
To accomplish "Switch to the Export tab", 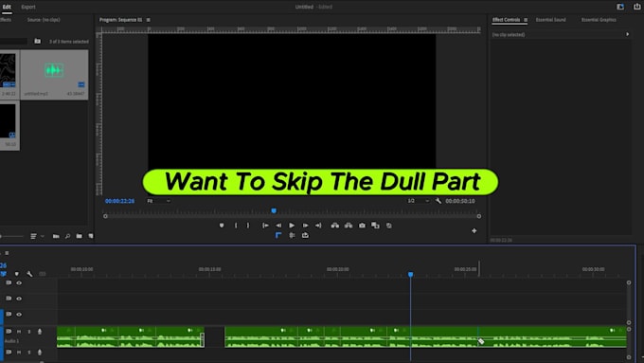I will click(28, 7).
